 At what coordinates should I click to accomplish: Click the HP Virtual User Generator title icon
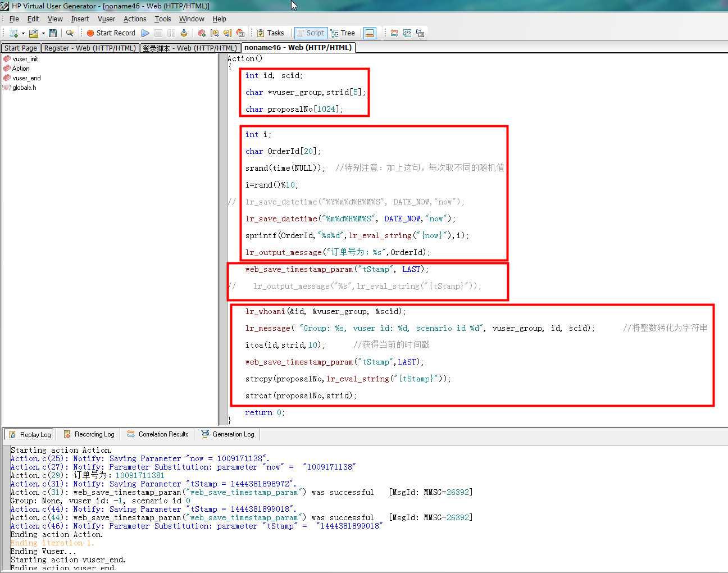5,6
